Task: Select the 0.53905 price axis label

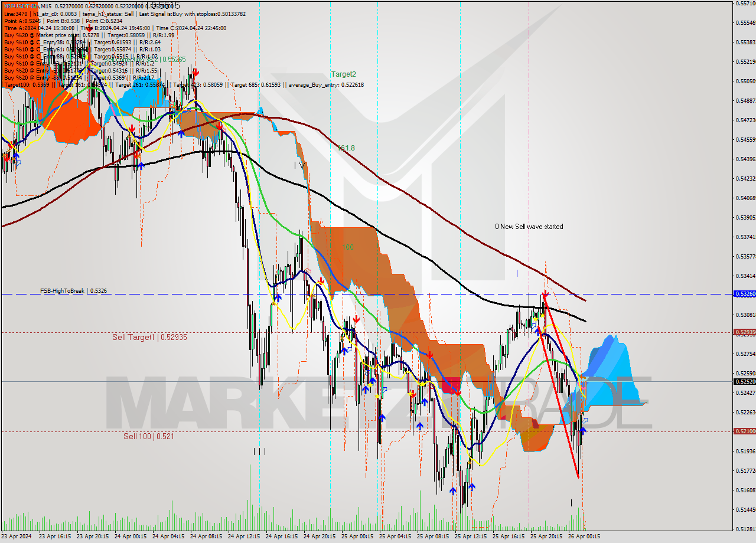Action: tap(745, 217)
